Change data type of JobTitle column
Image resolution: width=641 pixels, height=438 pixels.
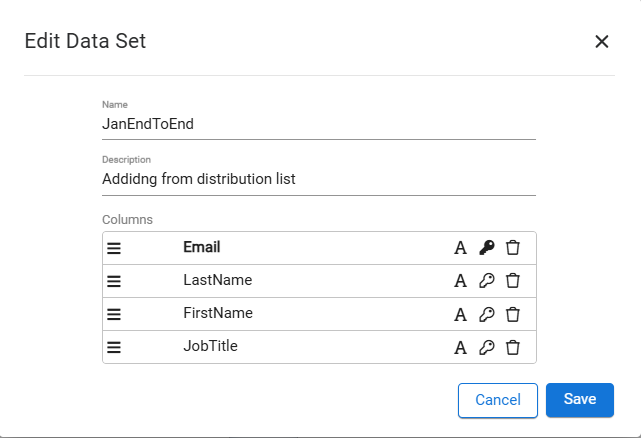click(461, 347)
